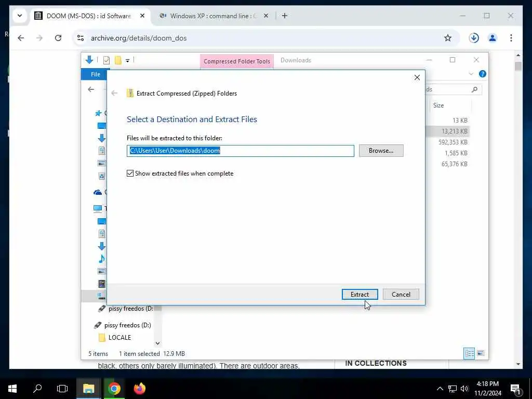
Task: Select the 13 KB file row
Action: [460, 121]
